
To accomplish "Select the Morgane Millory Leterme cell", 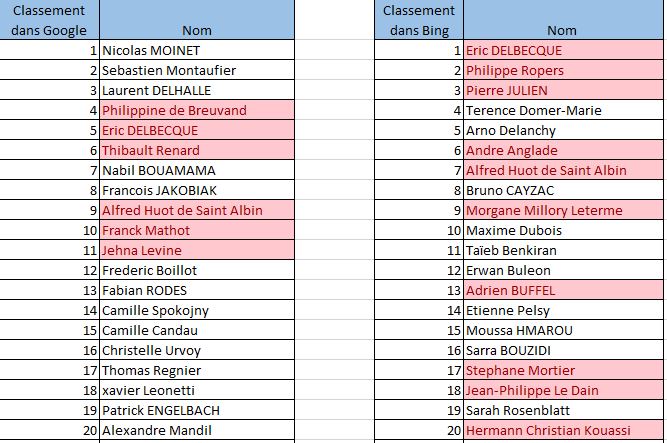I will [x=563, y=210].
